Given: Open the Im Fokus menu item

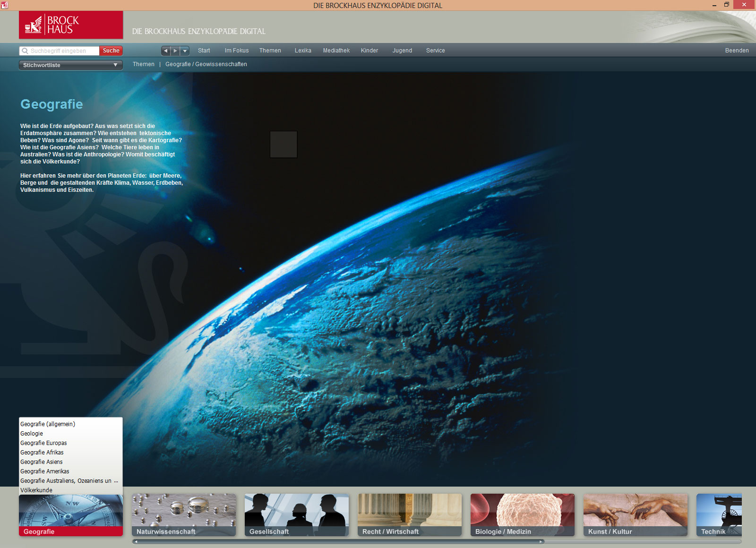Looking at the screenshot, I should [237, 51].
